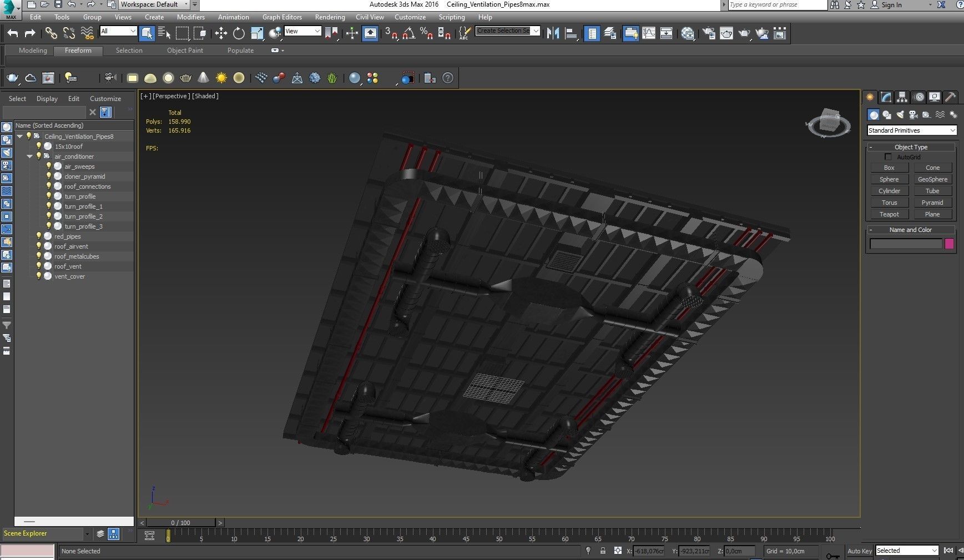Open the Standard Primitives dropdown
Screen dimensions: 964x560
pyautogui.click(x=912, y=130)
